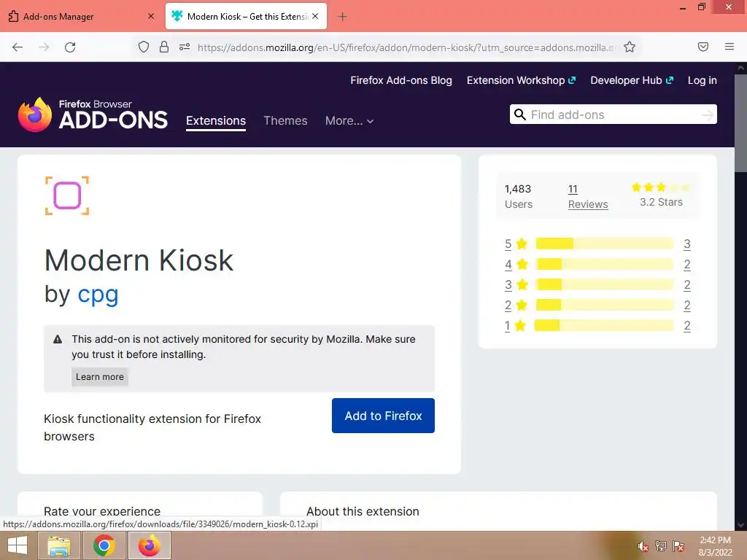Open the network tray icon

click(x=661, y=546)
